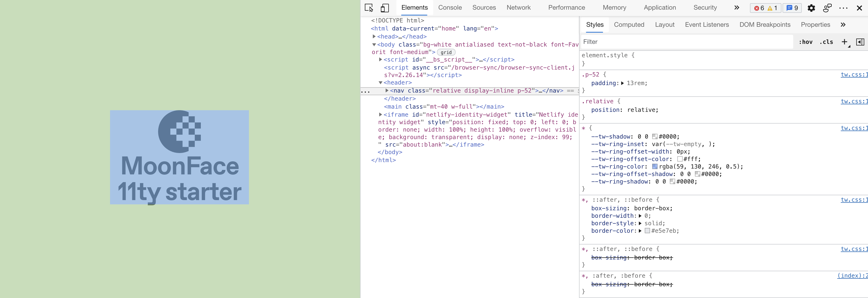Toggle the :hov element state panel

(805, 42)
